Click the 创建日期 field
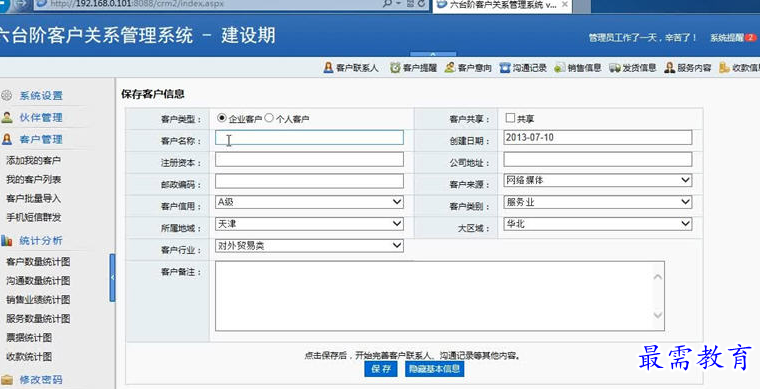Screen dimensions: 760x389 click(598, 138)
